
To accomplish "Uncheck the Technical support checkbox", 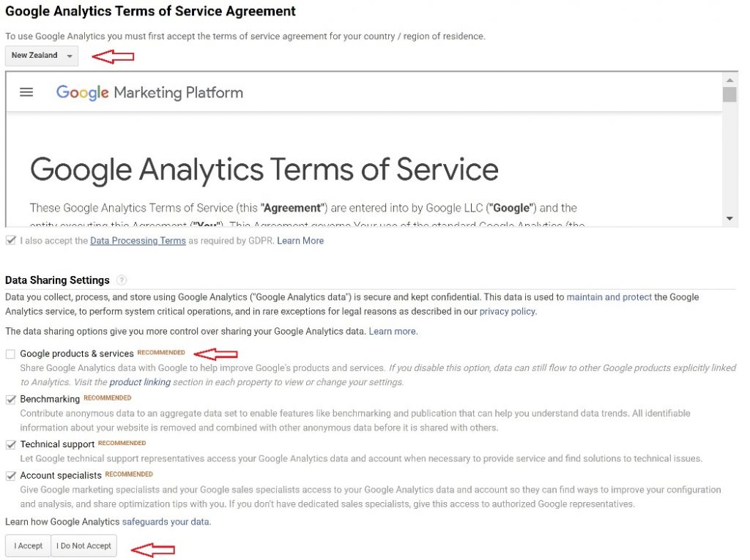I will [x=10, y=444].
